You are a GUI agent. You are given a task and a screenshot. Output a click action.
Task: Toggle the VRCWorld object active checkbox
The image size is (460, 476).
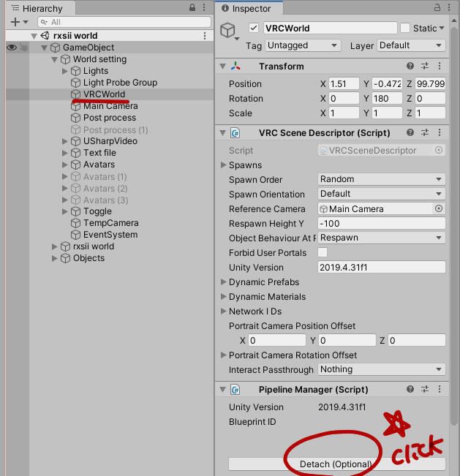[254, 29]
